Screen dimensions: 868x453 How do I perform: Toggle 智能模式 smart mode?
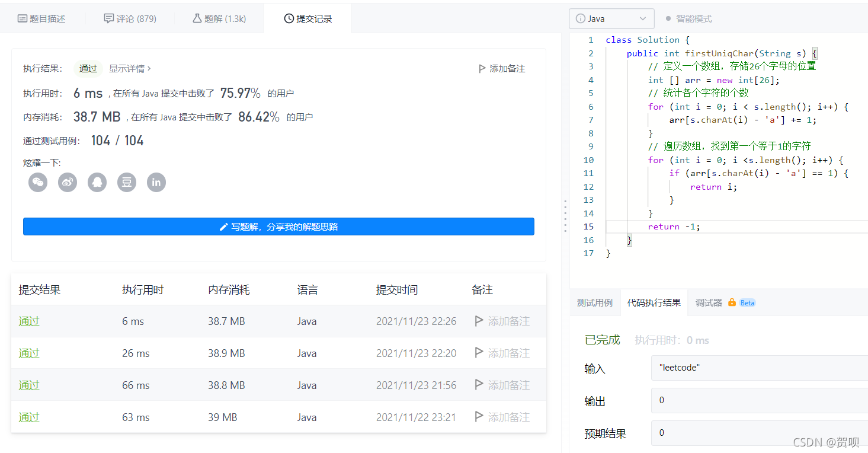point(688,19)
